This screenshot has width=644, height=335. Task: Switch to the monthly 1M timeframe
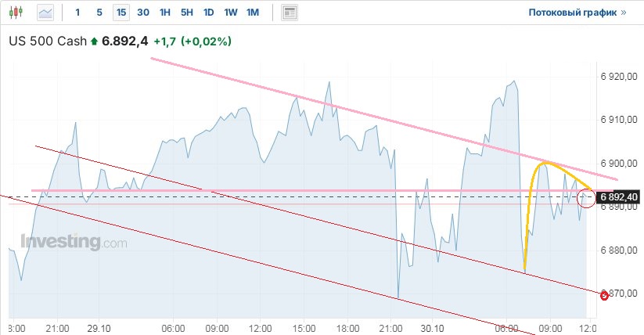point(253,13)
